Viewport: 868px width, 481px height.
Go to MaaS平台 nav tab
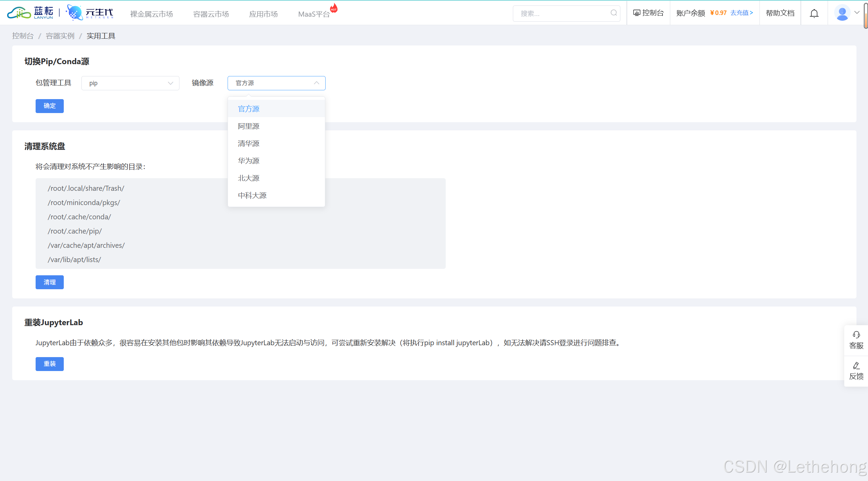314,14
